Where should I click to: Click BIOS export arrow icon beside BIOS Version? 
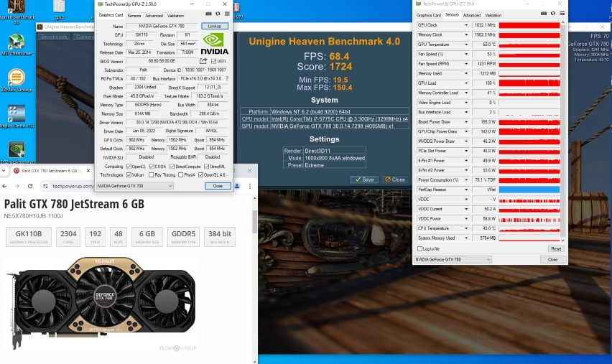pos(203,61)
